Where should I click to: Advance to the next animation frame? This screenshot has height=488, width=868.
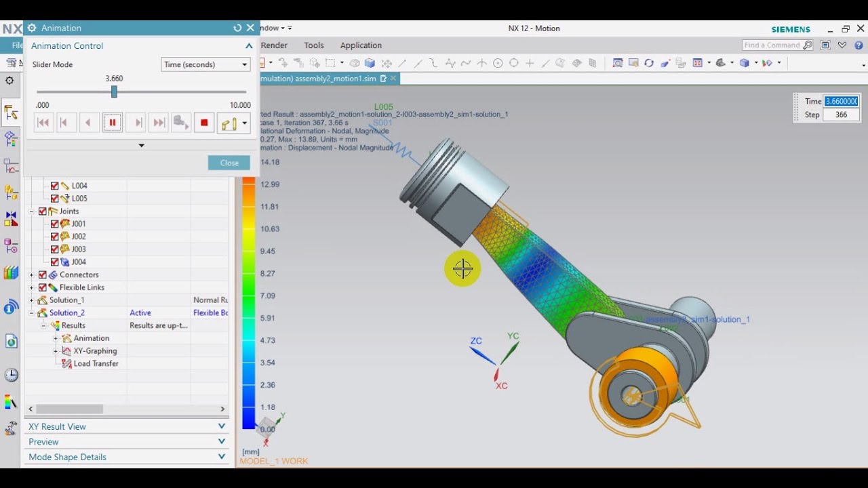[x=137, y=123]
